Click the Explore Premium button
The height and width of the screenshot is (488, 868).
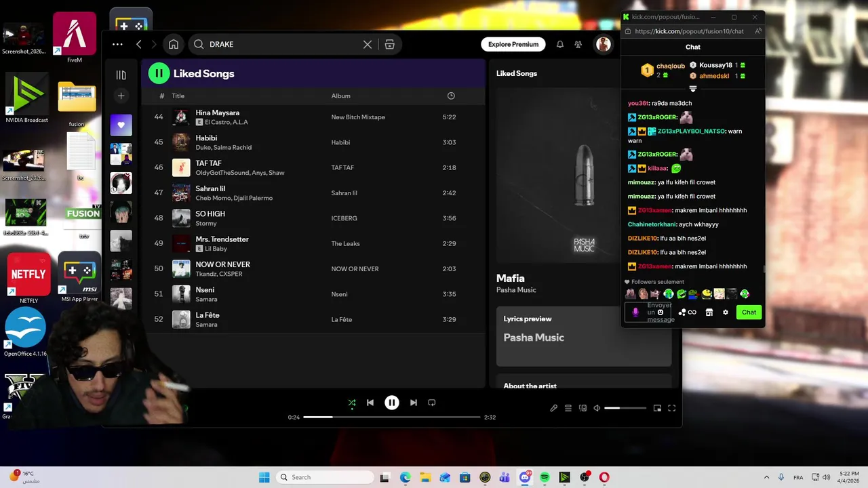tap(513, 44)
